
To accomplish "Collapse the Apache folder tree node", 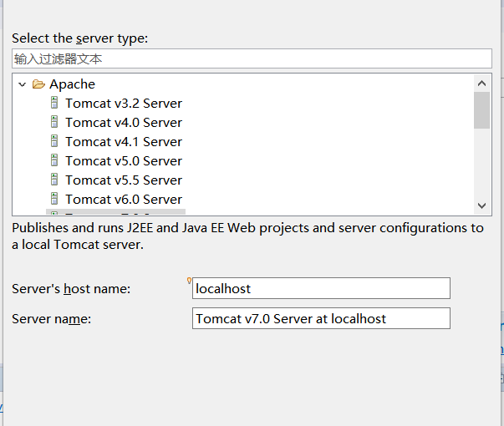I will pos(23,84).
